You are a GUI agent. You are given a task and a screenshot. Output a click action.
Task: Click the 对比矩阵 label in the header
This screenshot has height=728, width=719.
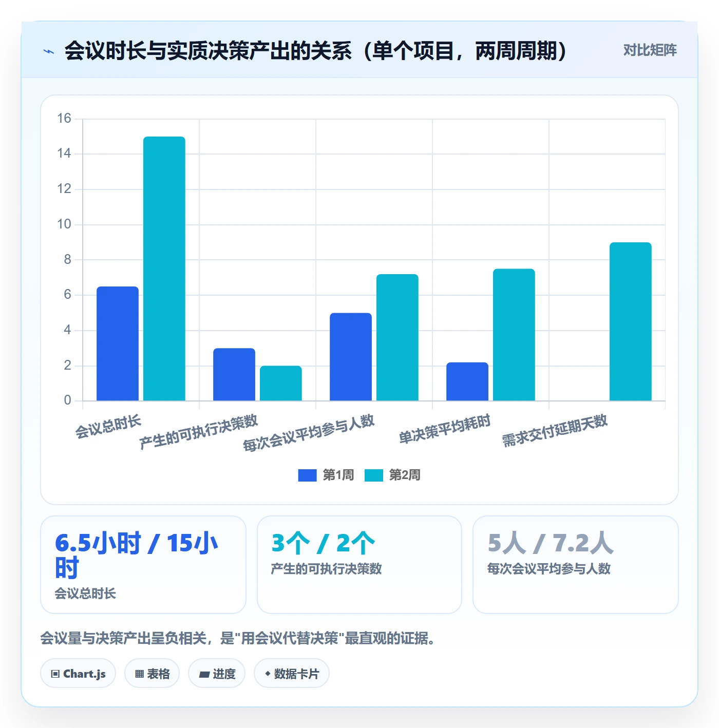(x=650, y=50)
